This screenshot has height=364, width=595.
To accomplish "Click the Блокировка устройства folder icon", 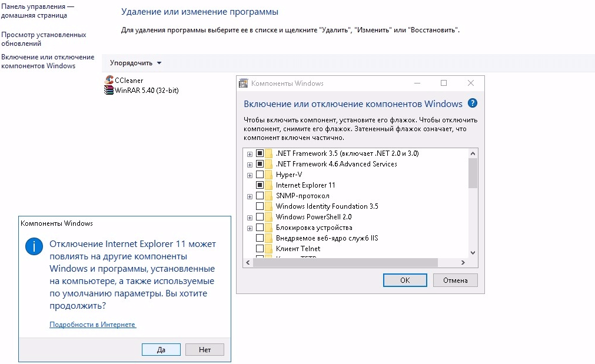I will tap(268, 228).
